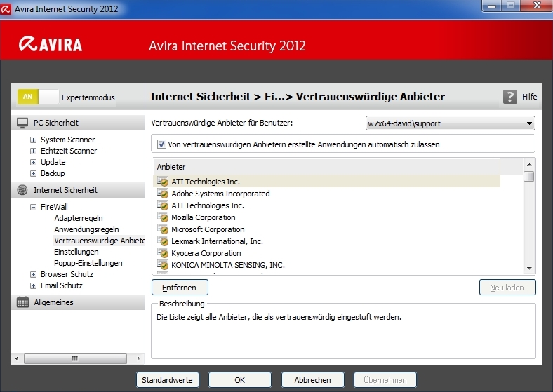
Task: Select the row Microsoft Corporation
Action: tap(326, 229)
